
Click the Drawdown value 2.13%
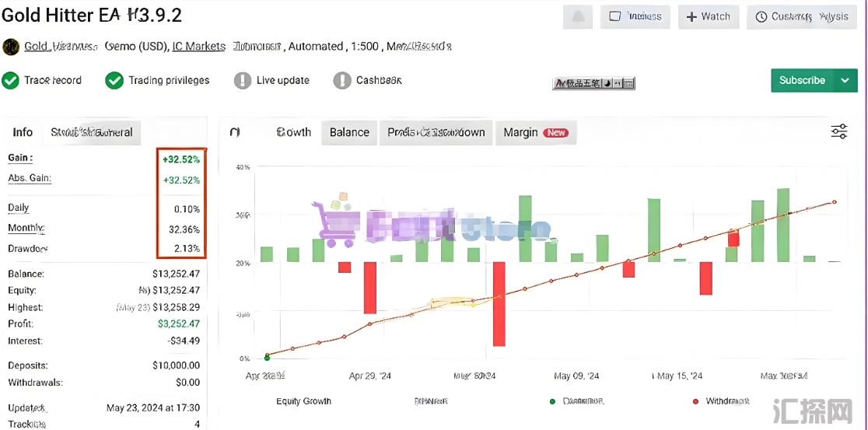click(187, 249)
